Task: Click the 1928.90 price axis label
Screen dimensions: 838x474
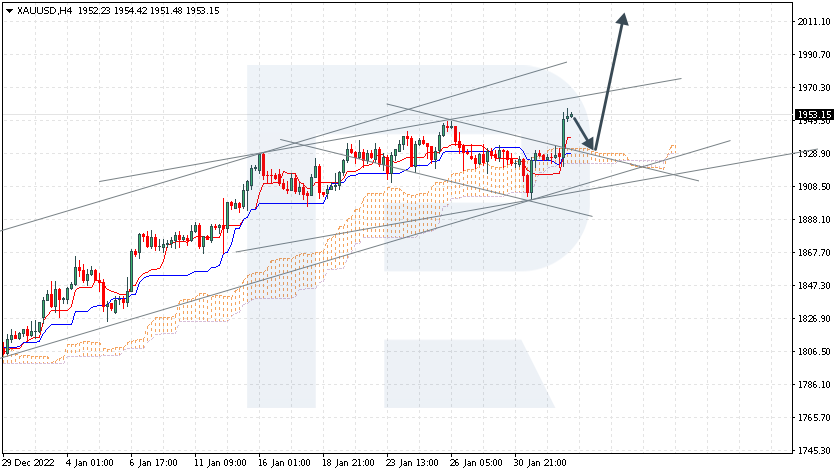Action: [814, 154]
